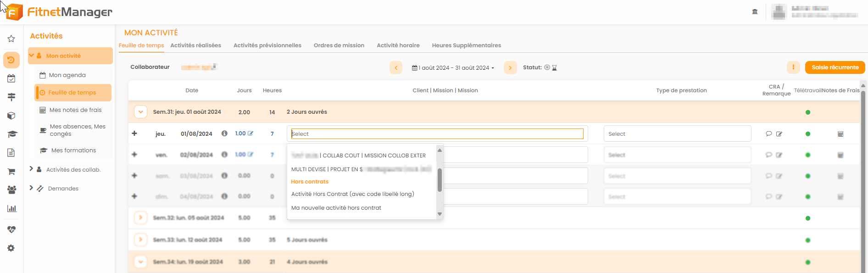Click the dropdown list scrollbar thumb

pos(440,180)
